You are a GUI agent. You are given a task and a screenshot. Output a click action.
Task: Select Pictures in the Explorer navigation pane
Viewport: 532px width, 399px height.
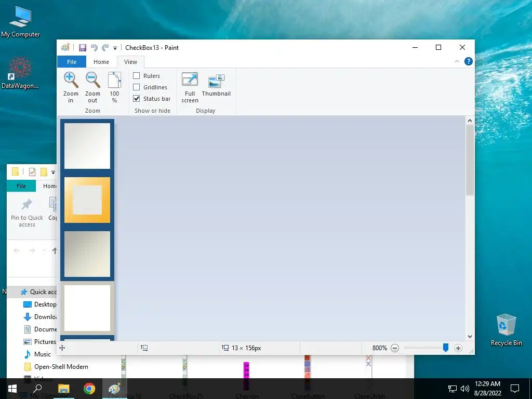[x=39, y=342]
